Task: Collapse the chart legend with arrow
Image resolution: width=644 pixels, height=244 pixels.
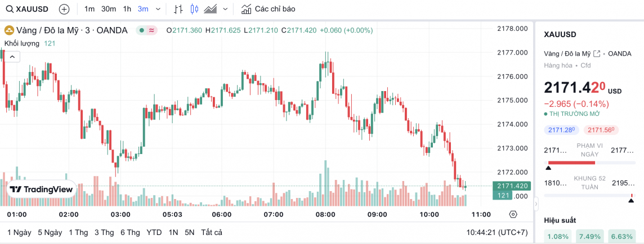Action: (x=12, y=56)
